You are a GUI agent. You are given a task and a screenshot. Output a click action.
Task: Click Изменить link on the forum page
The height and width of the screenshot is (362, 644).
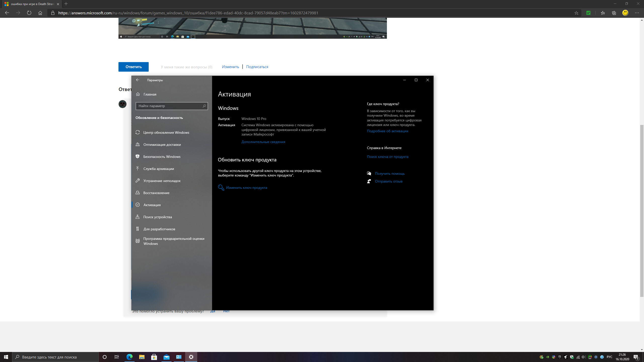point(230,67)
